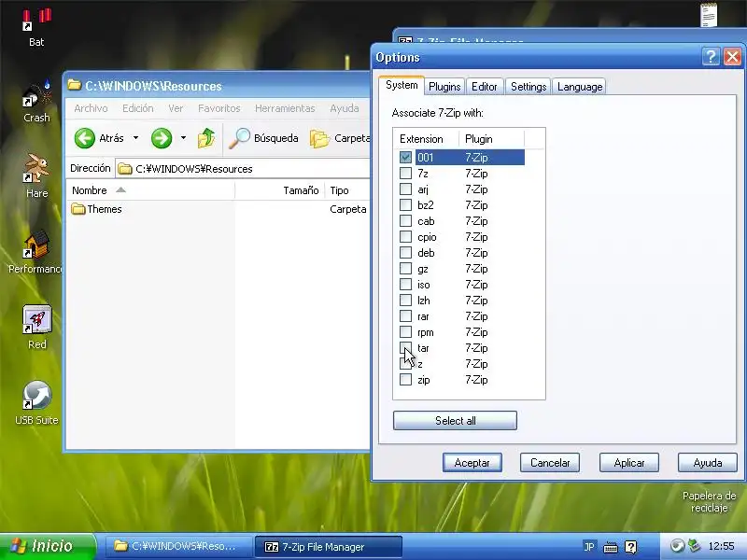The width and height of the screenshot is (747, 560).
Task: Click the JP language indicator in taskbar
Action: (x=589, y=546)
